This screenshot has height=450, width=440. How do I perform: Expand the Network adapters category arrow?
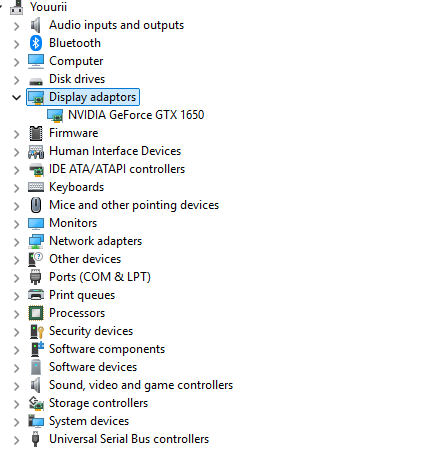pos(16,242)
